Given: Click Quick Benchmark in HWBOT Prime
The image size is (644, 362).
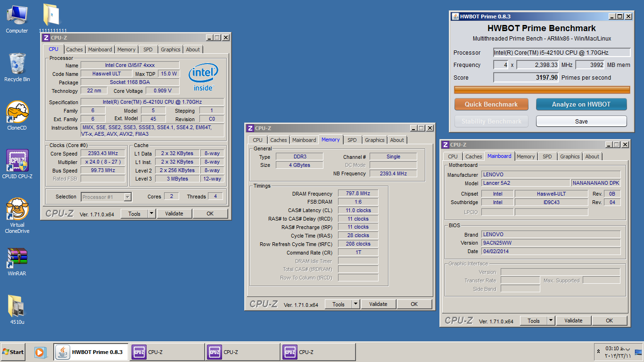Looking at the screenshot, I should pyautogui.click(x=491, y=104).
